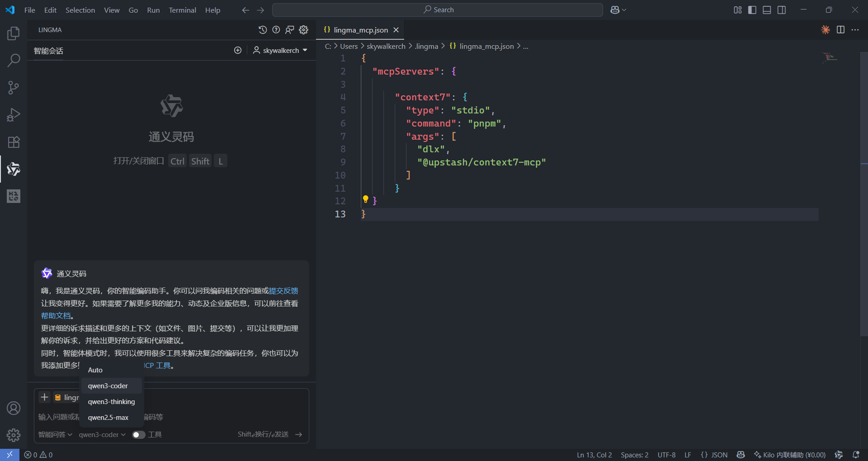Viewport: 868px width, 461px height.
Task: Toggle secondary side bar visibility
Action: pyautogui.click(x=782, y=10)
